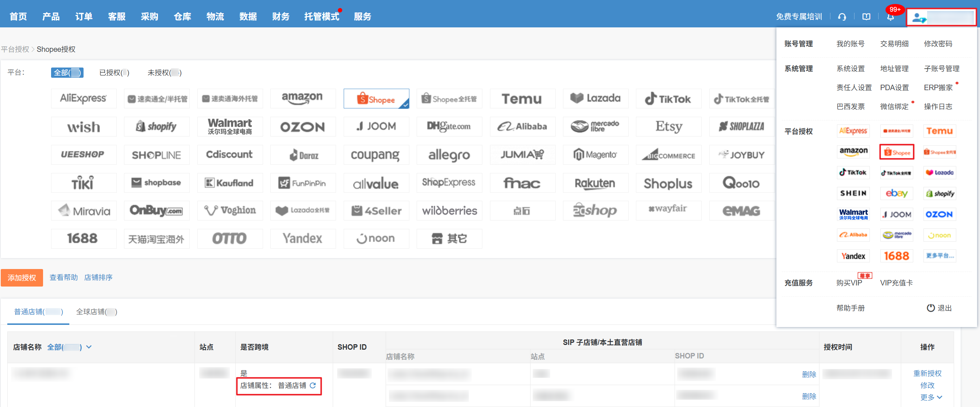The width and height of the screenshot is (980, 407).
Task: Click the customer service headset icon
Action: [x=842, y=17]
